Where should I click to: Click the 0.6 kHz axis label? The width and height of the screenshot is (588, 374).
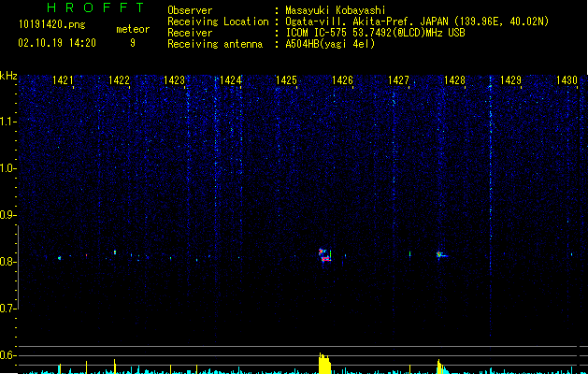point(7,355)
